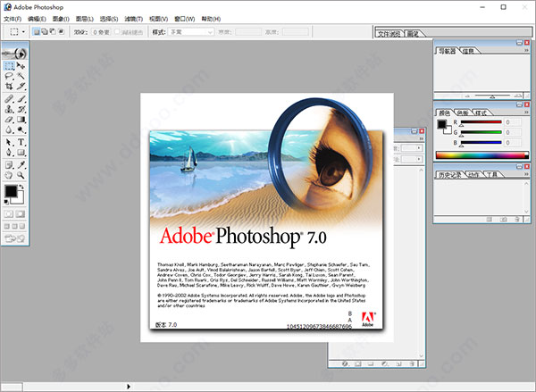This screenshot has height=392, width=536.
Task: Select the Brush tool
Action: (x=21, y=99)
